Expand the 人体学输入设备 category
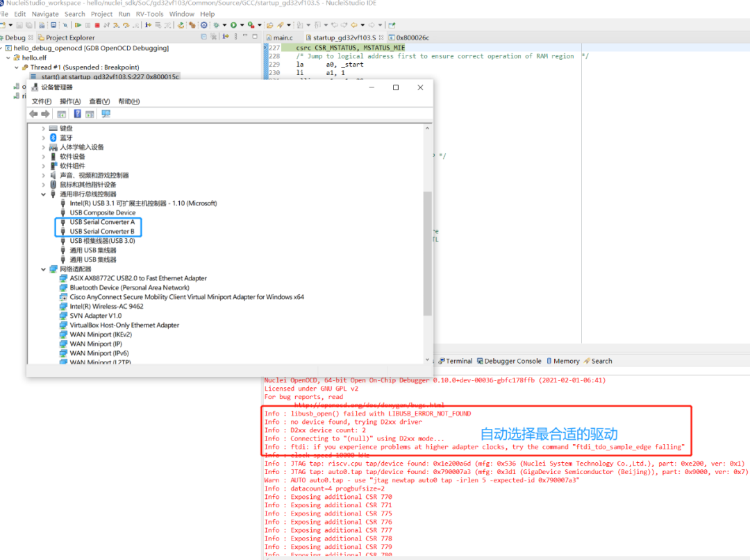750x560 pixels. click(x=43, y=147)
